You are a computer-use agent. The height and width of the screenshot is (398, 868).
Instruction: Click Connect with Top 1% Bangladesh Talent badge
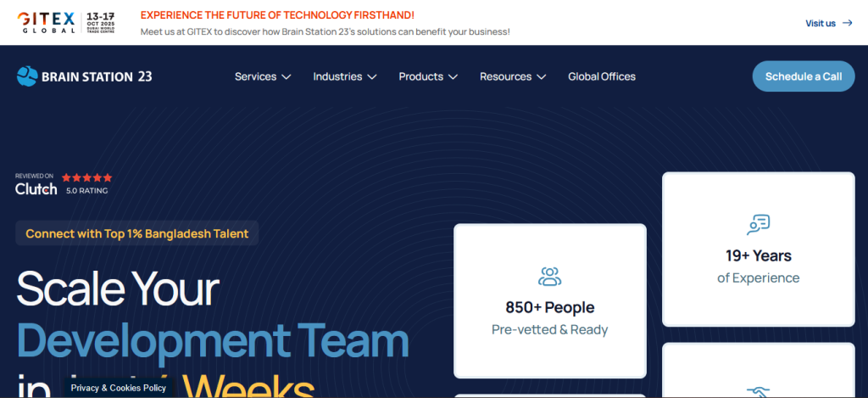coord(136,233)
